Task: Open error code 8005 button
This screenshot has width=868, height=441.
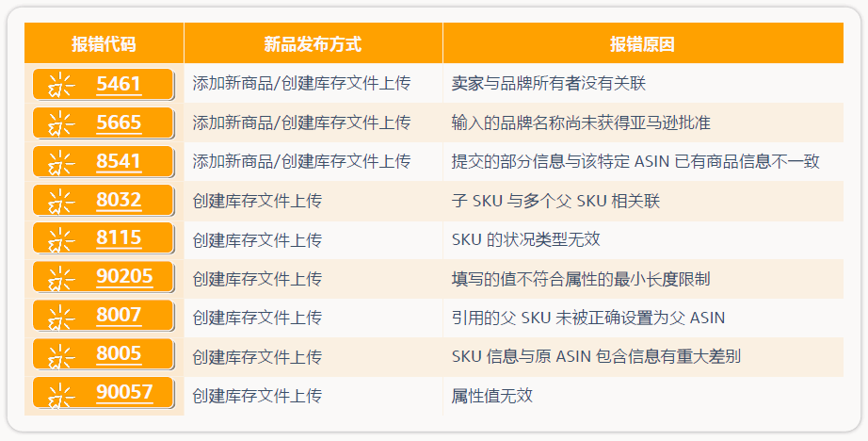Action: [x=104, y=354]
